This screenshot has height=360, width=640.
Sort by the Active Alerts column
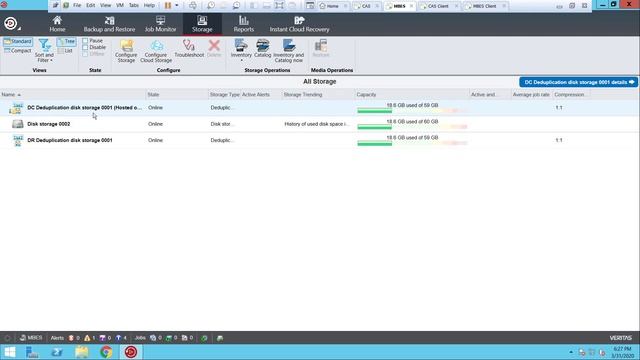click(x=261, y=95)
